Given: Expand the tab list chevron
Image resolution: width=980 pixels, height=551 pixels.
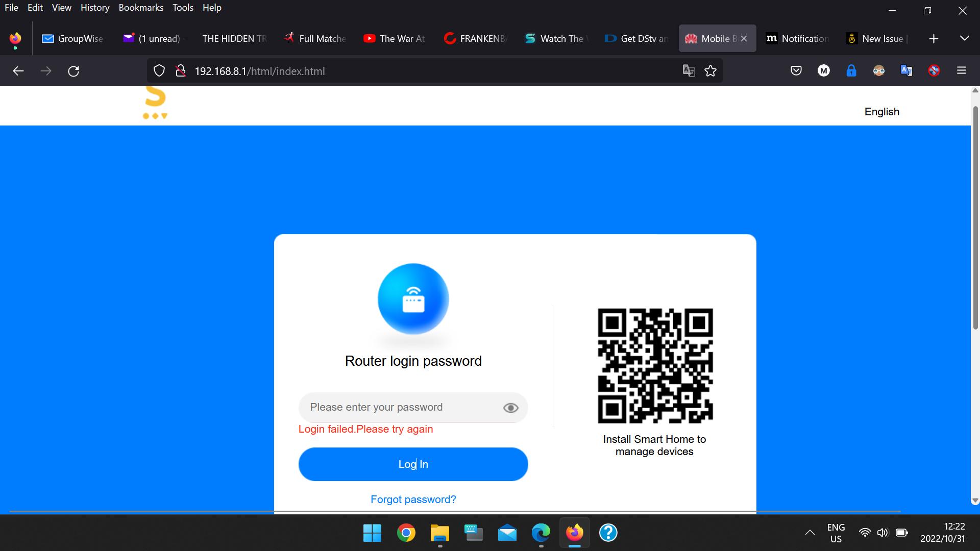Looking at the screenshot, I should (x=964, y=38).
